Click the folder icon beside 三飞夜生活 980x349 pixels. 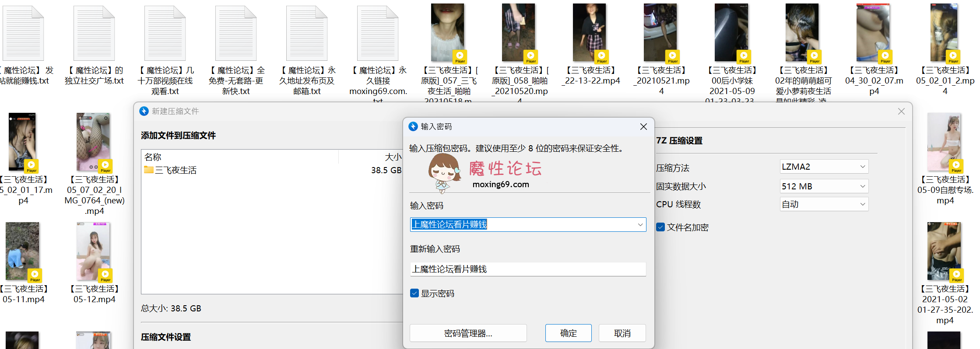tap(149, 170)
